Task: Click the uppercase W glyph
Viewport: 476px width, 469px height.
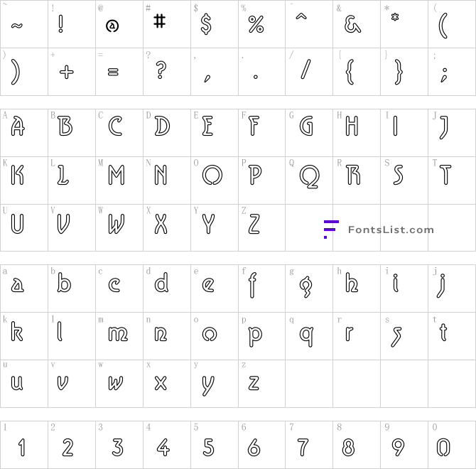Action: [117, 224]
